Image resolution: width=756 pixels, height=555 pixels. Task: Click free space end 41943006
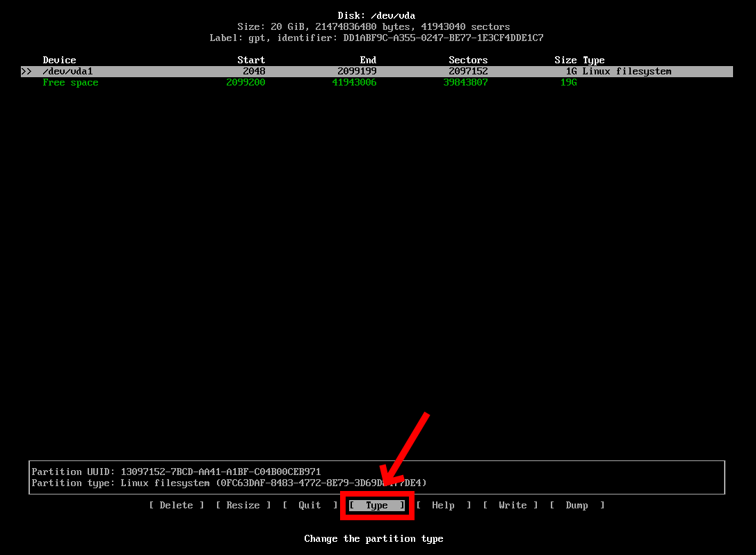pos(355,83)
